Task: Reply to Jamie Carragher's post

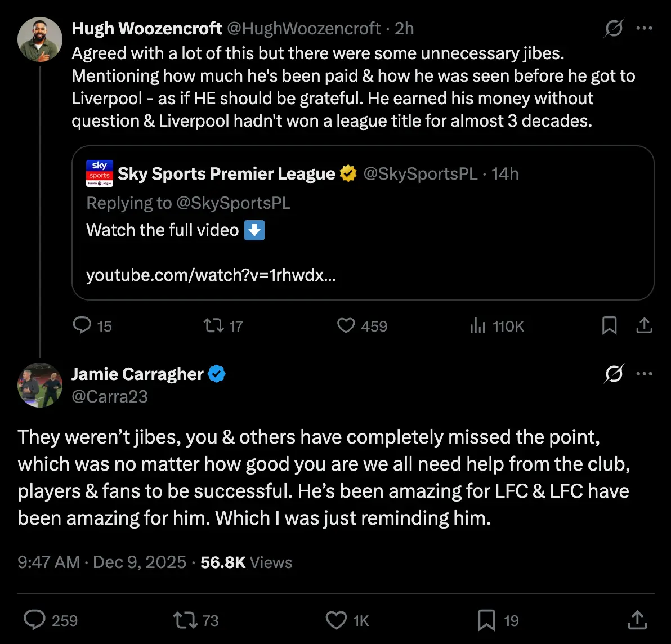Action: [35, 620]
